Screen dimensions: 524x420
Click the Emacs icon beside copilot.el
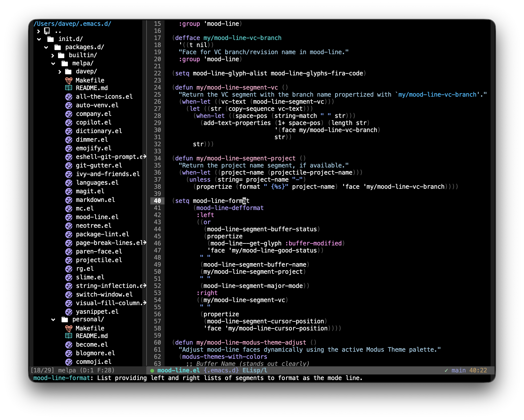pos(69,122)
